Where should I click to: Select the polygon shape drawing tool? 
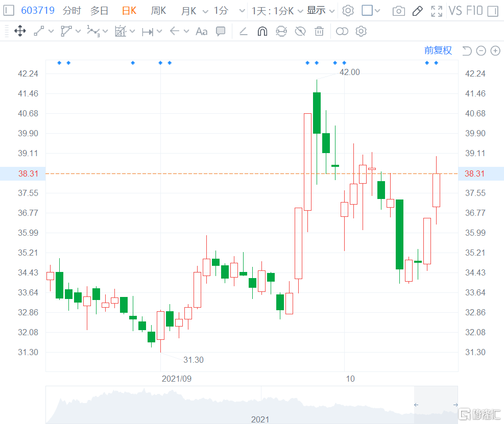pyautogui.click(x=66, y=31)
